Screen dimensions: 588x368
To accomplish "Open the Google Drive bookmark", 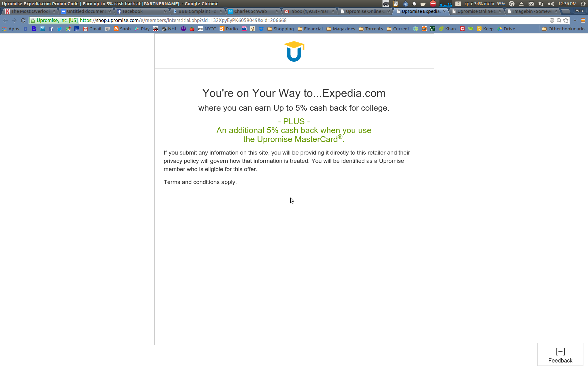I will click(506, 29).
